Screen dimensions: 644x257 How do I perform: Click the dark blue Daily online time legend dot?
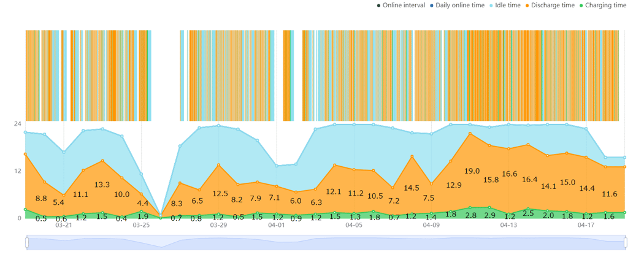click(431, 6)
